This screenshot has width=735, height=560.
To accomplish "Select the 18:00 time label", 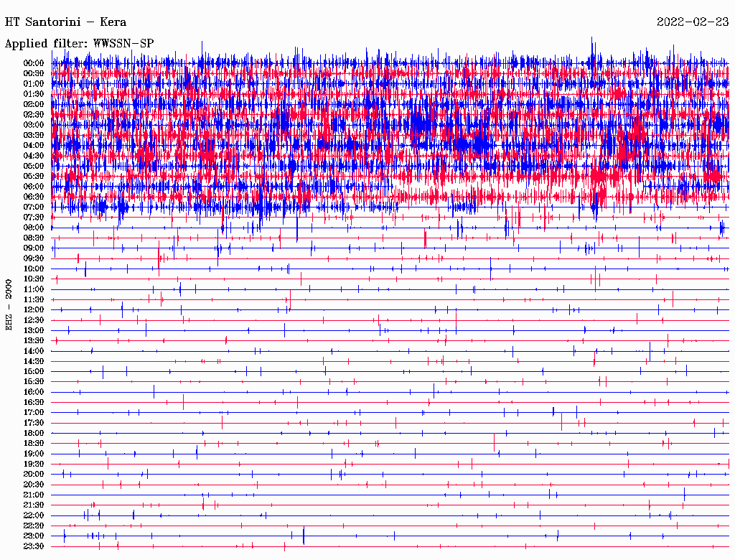I will (x=34, y=434).
